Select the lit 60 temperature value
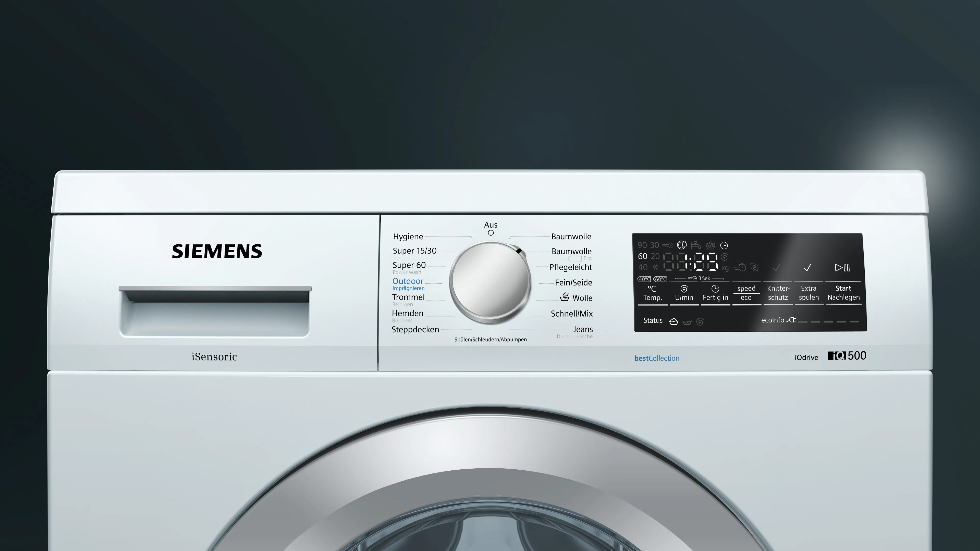 643,256
